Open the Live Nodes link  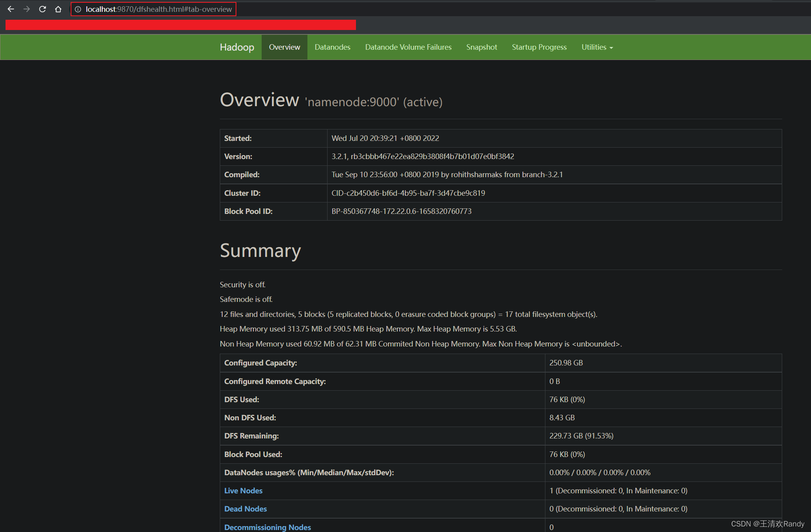point(243,491)
